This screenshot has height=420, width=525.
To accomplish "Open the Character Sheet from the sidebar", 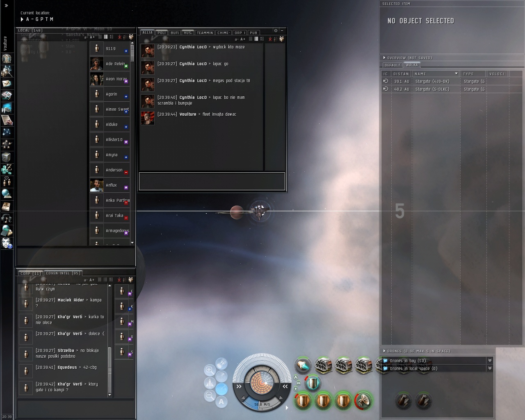I will click(6, 59).
